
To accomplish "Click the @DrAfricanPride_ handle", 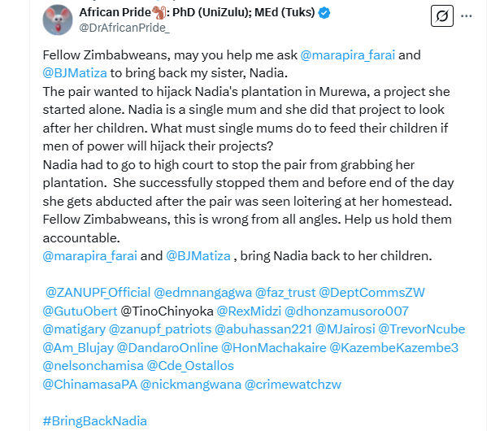I will (124, 28).
